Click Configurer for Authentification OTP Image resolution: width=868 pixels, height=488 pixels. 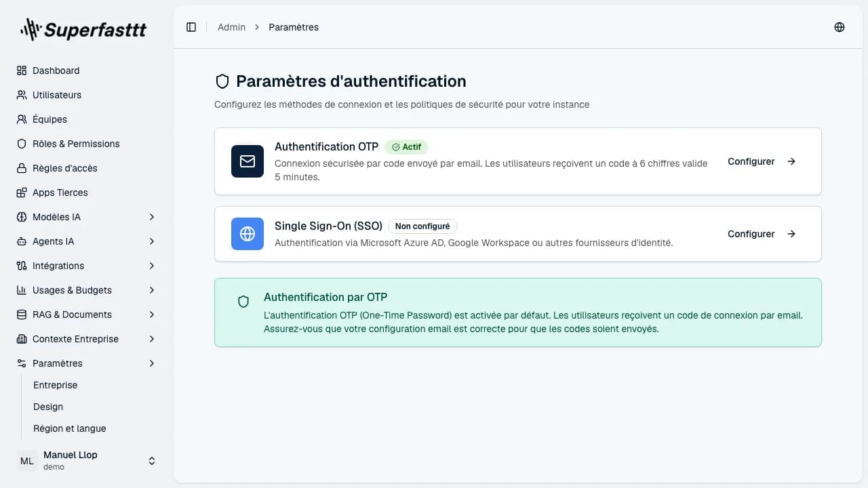[762, 161]
